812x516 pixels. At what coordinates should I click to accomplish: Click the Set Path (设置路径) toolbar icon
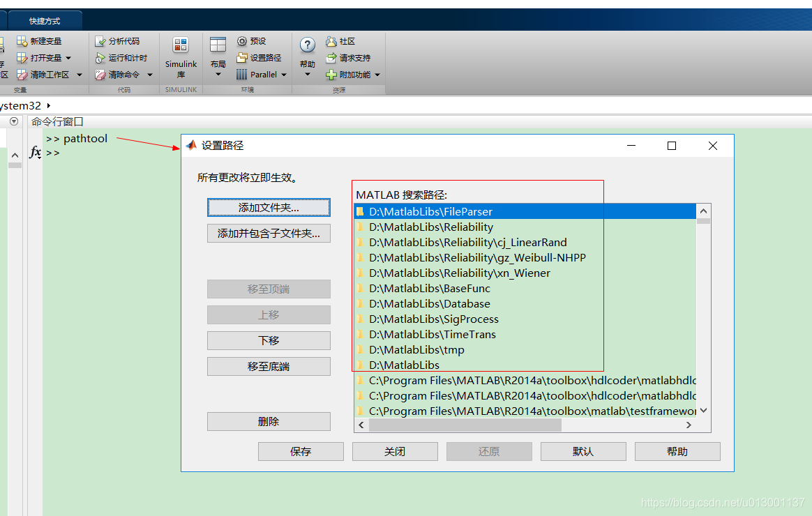pyautogui.click(x=242, y=58)
